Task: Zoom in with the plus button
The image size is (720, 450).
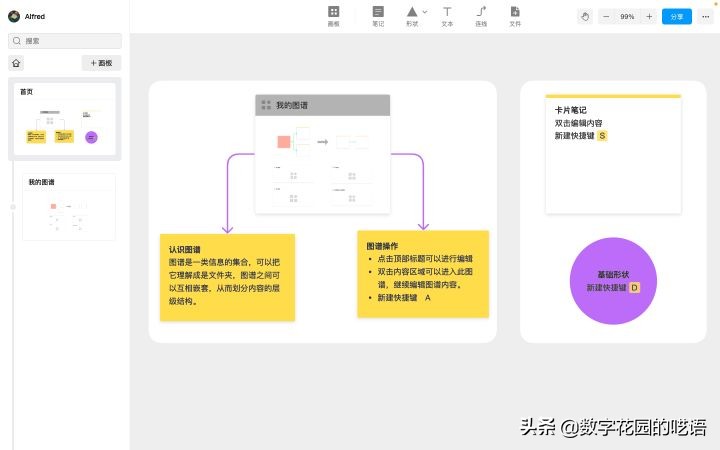Action: tap(649, 17)
